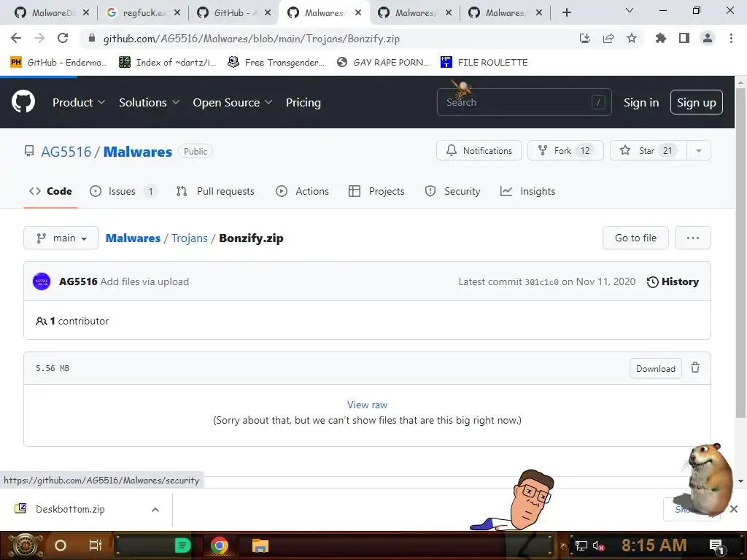Click the Notifications button
The width and height of the screenshot is (747, 560).
[x=479, y=150]
